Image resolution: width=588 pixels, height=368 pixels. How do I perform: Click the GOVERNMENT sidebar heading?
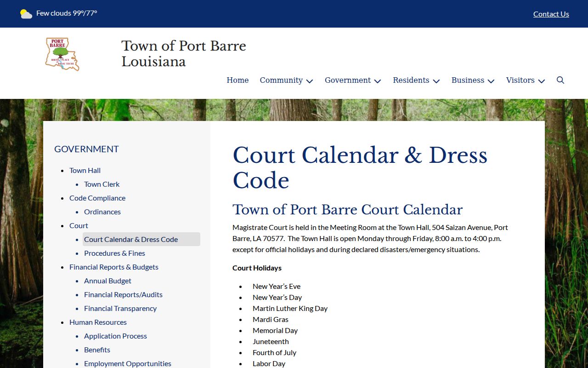86,149
